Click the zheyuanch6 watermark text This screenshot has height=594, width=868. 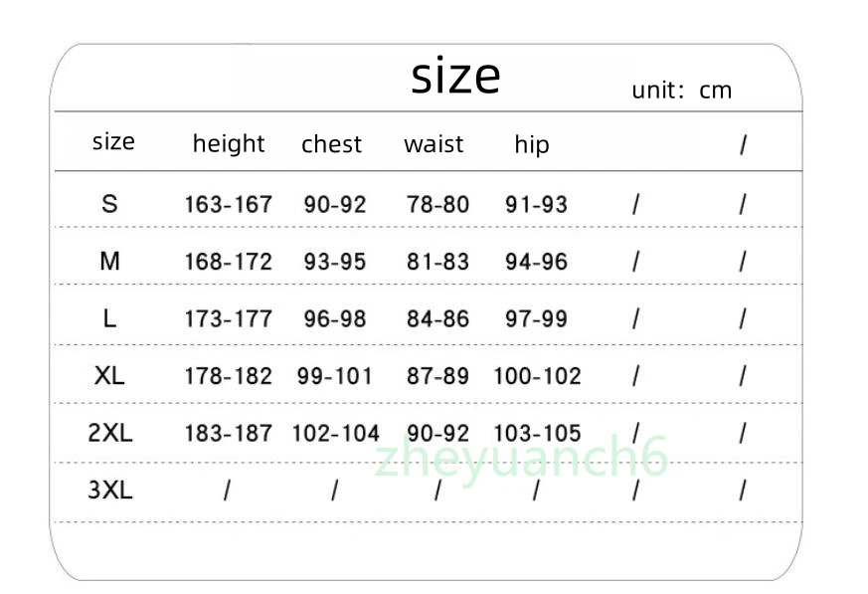click(521, 458)
